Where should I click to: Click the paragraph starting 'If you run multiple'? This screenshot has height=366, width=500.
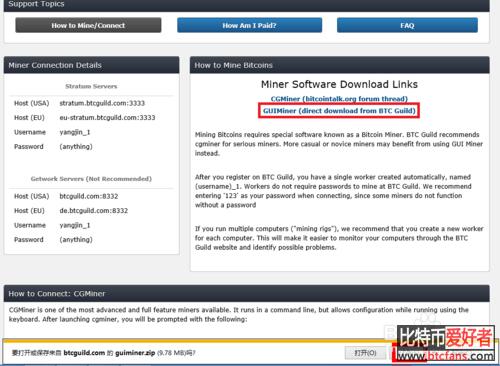click(339, 238)
